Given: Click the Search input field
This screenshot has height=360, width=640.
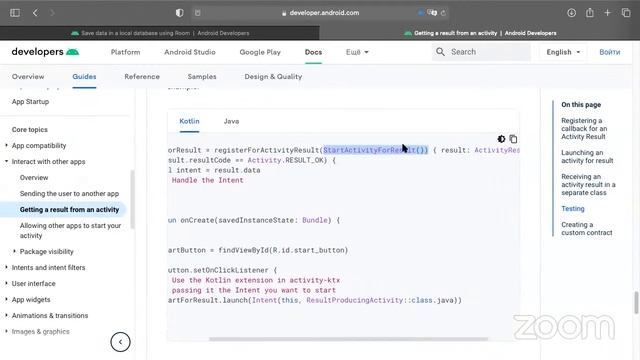Looking at the screenshot, I should 482,52.
